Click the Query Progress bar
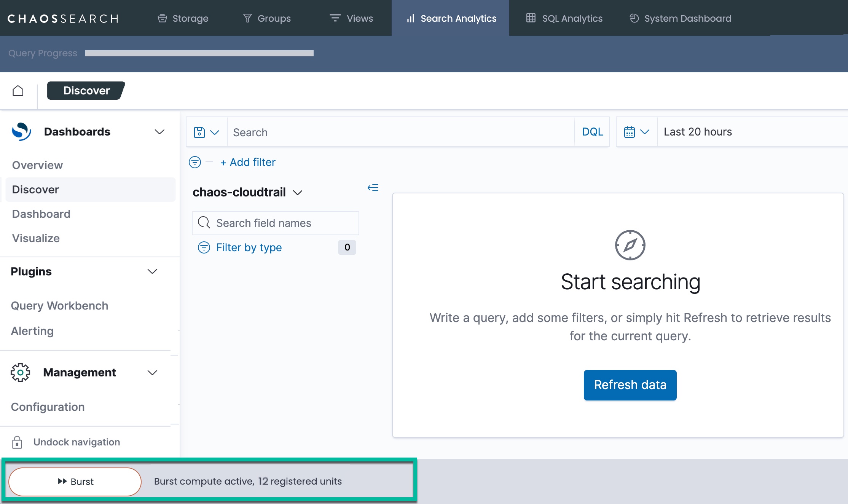This screenshot has height=504, width=848. tap(199, 53)
